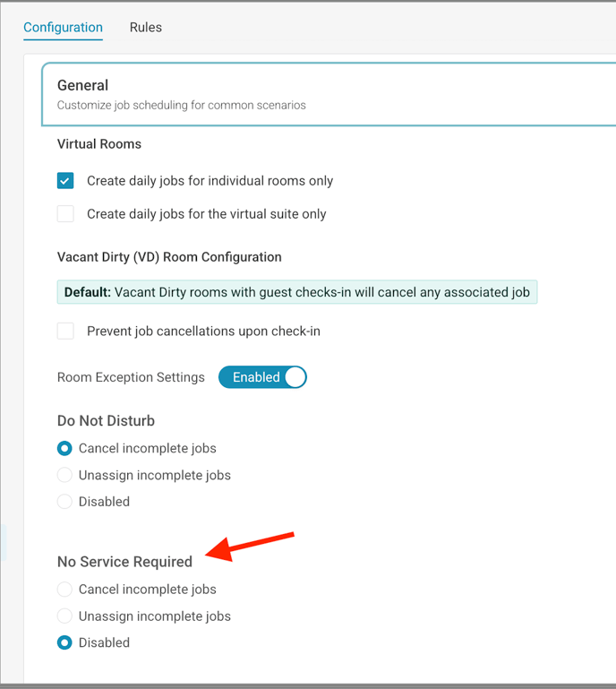
Task: Click the Virtual Rooms heading
Action: pyautogui.click(x=99, y=143)
